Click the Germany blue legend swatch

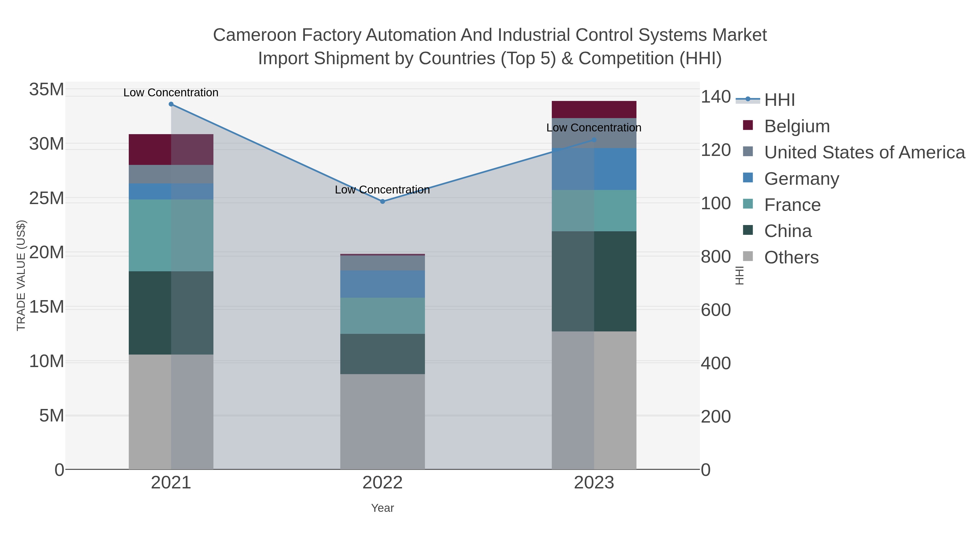[748, 178]
